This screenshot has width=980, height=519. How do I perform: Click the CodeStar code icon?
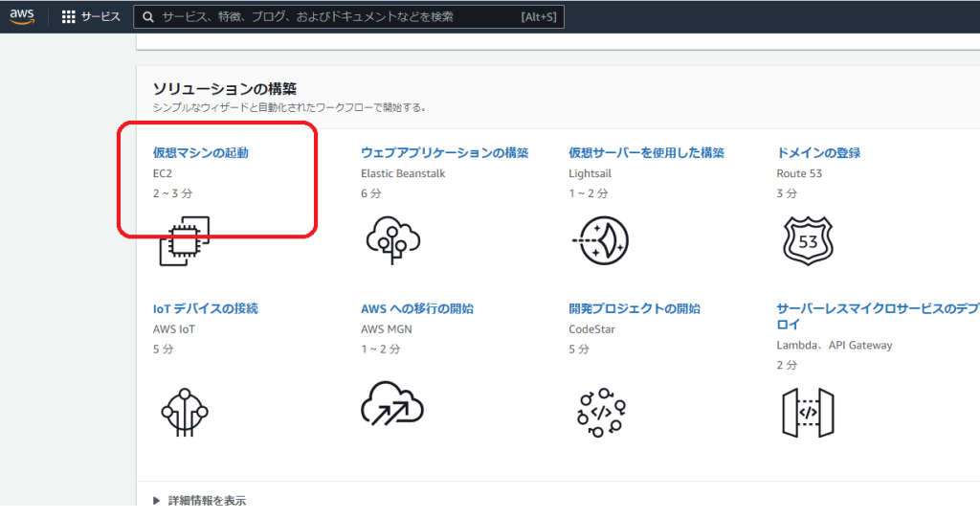click(601, 413)
